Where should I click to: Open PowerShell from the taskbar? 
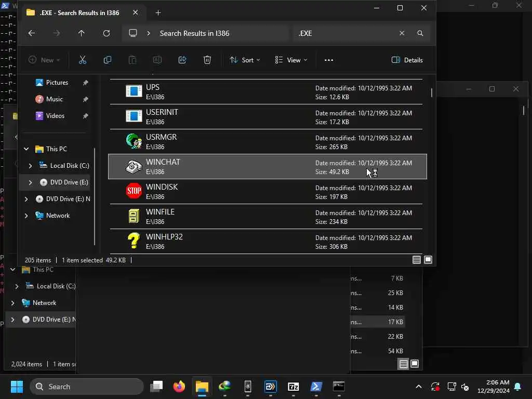pos(316,387)
